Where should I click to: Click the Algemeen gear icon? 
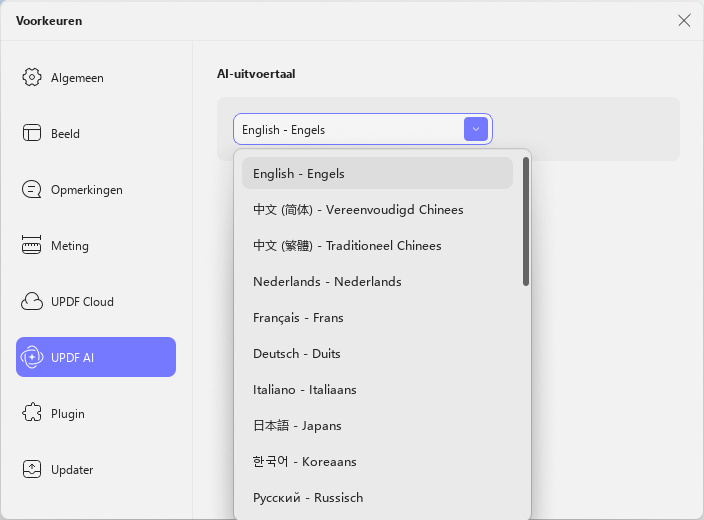pyautogui.click(x=31, y=77)
